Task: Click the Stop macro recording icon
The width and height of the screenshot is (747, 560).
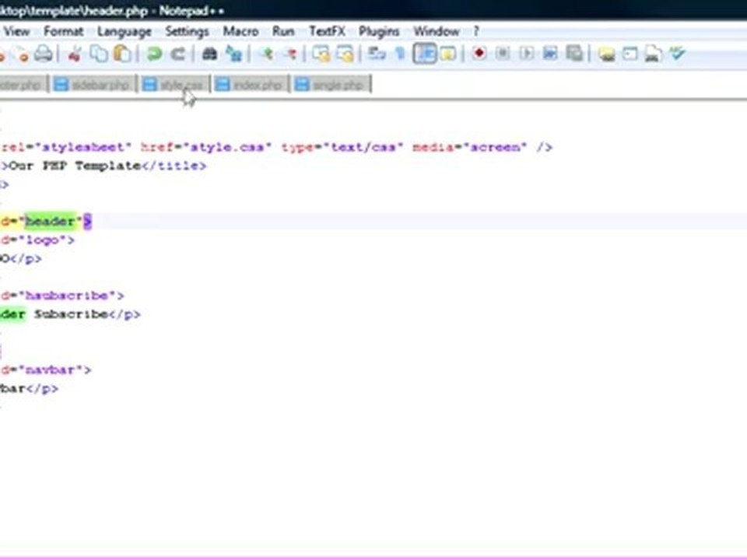Action: (503, 54)
